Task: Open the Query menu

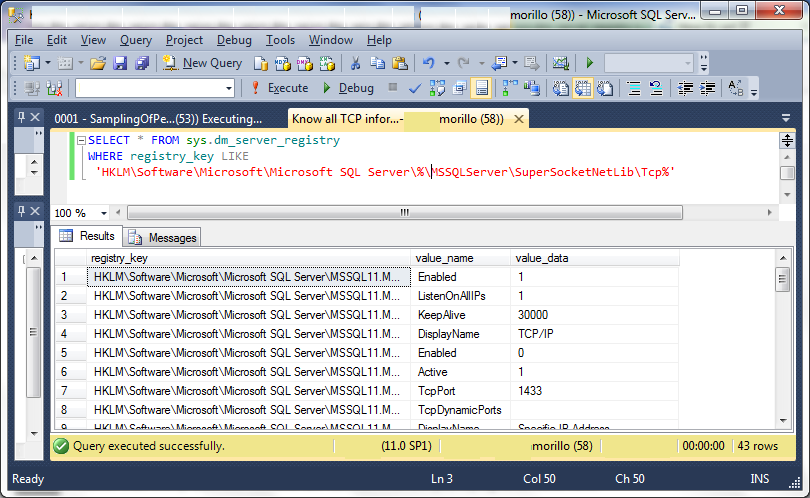Action: point(136,40)
